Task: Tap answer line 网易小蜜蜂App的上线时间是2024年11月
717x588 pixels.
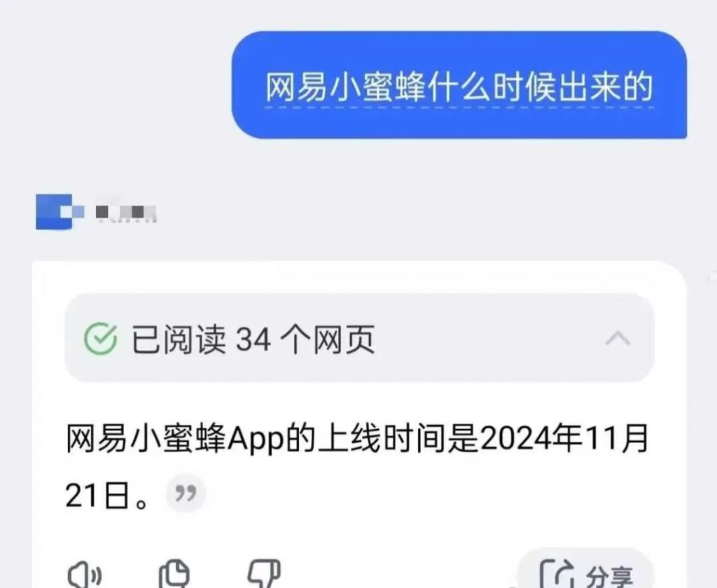Action: (357, 438)
